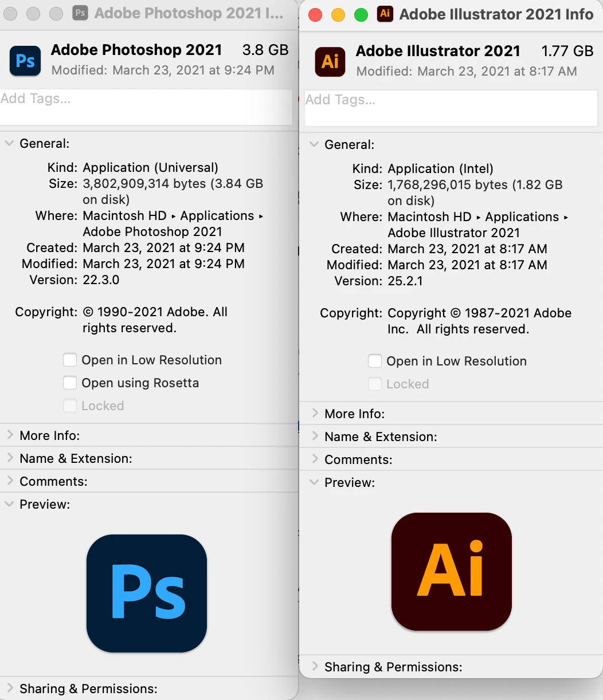The width and height of the screenshot is (603, 700).
Task: Click Photoshop title bar proxy icon
Action: 80,14
